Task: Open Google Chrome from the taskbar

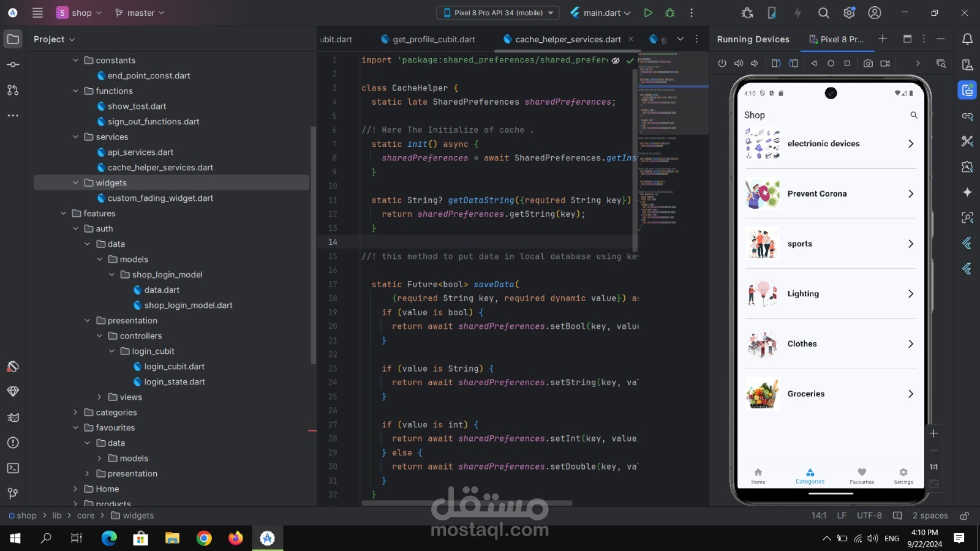Action: (204, 538)
